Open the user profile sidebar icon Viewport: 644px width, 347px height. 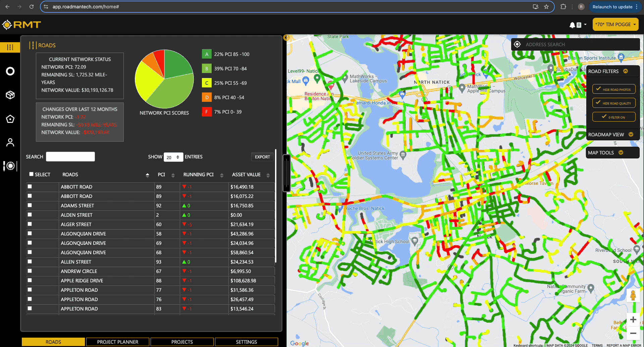pyautogui.click(x=10, y=142)
